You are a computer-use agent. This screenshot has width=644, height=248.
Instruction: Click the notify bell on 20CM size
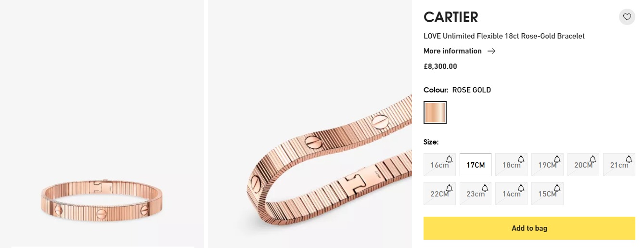(592, 159)
